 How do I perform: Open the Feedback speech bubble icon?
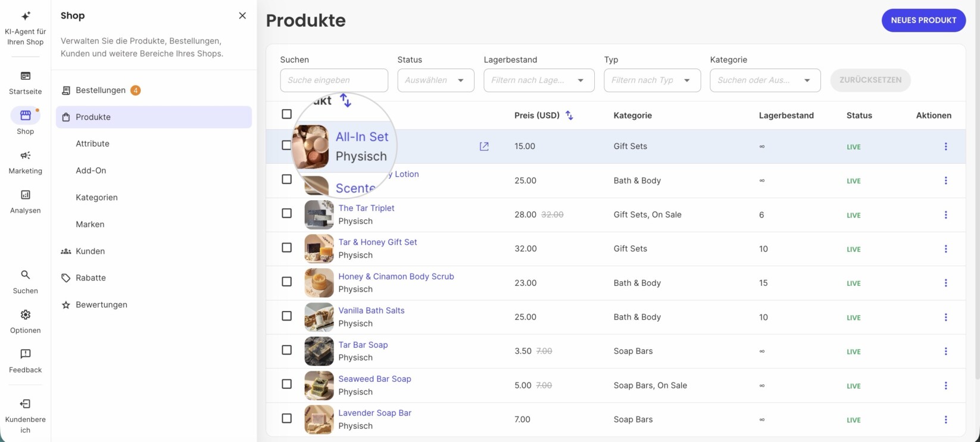(x=26, y=354)
